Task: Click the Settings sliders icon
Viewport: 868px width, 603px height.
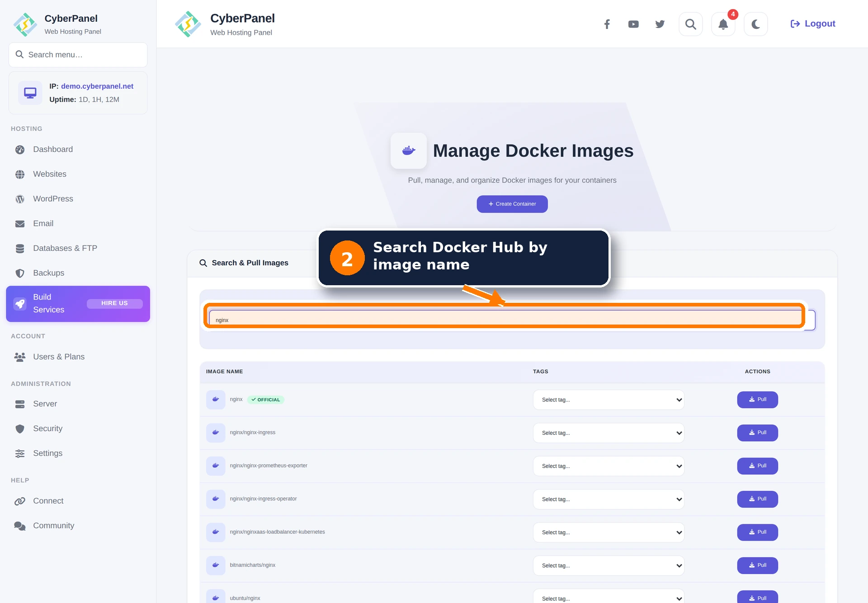Action: [x=20, y=453]
